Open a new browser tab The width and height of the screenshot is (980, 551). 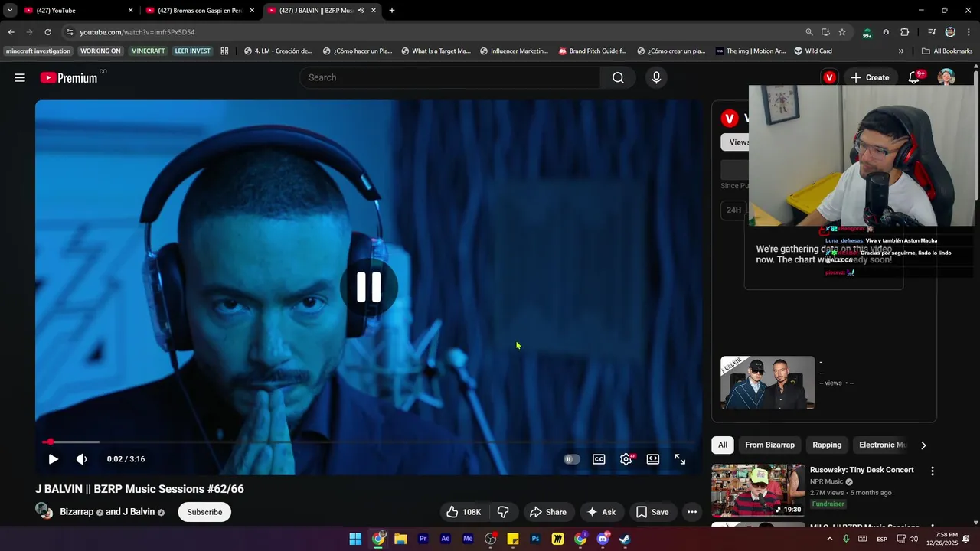(392, 11)
